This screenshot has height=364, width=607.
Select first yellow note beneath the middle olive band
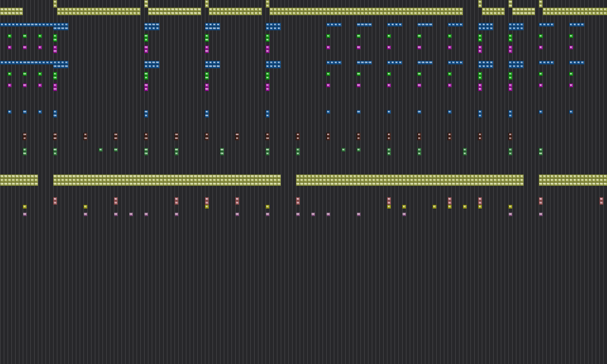(25, 207)
